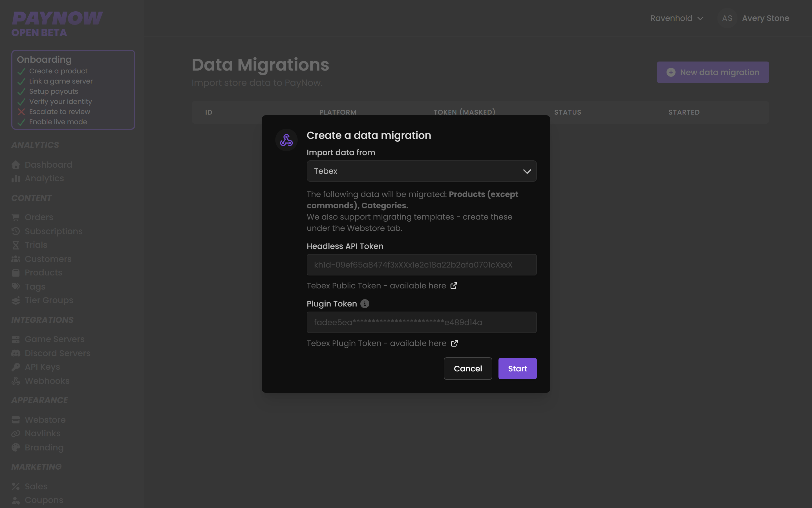Click the Orders cart icon
812x508 pixels.
click(16, 217)
